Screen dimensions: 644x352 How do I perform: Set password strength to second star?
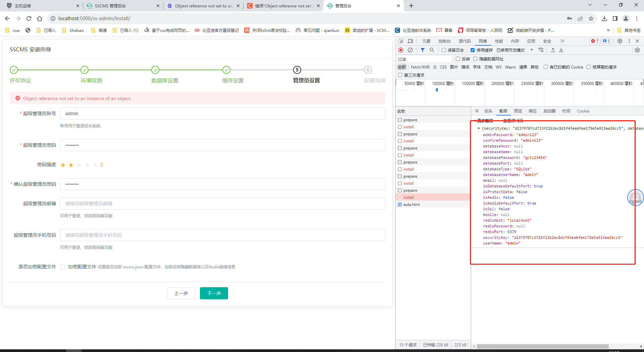71,165
